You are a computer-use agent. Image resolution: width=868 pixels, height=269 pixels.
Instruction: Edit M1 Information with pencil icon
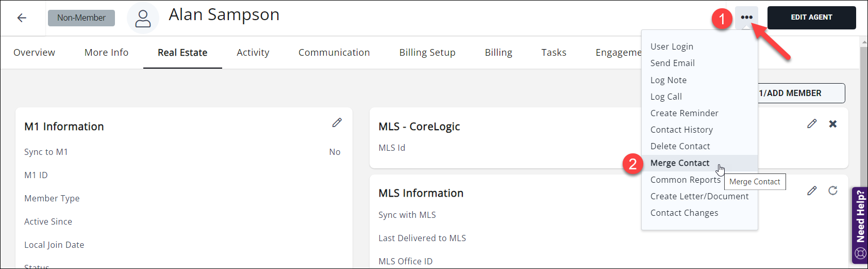pos(337,123)
